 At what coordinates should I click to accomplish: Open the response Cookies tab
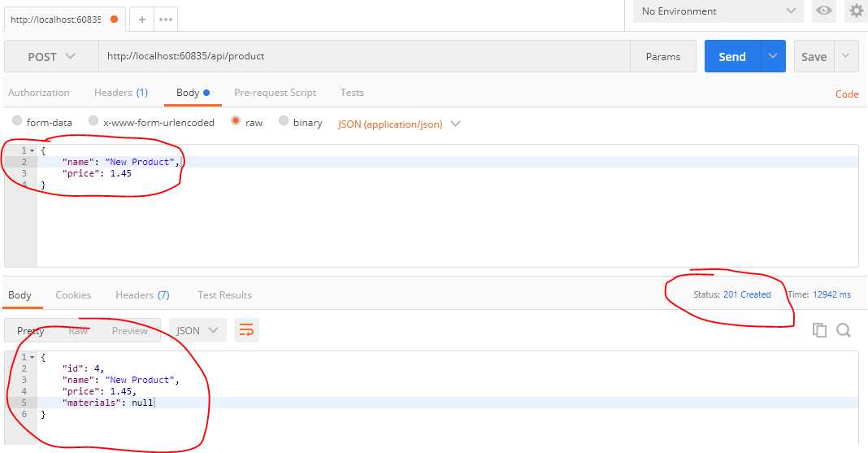73,295
